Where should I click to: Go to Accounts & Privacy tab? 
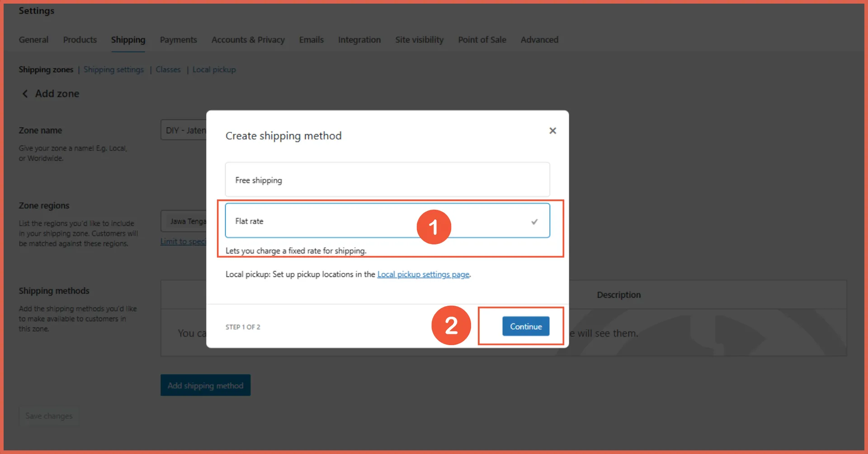[248, 40]
